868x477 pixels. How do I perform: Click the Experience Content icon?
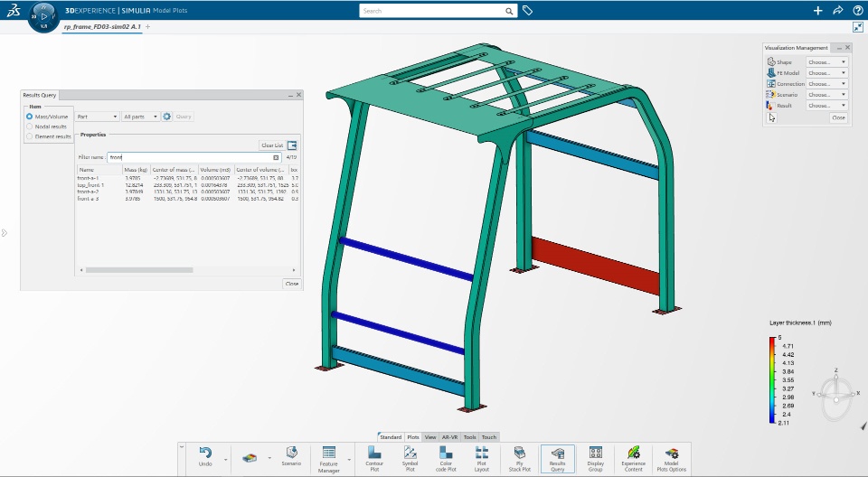pos(633,459)
